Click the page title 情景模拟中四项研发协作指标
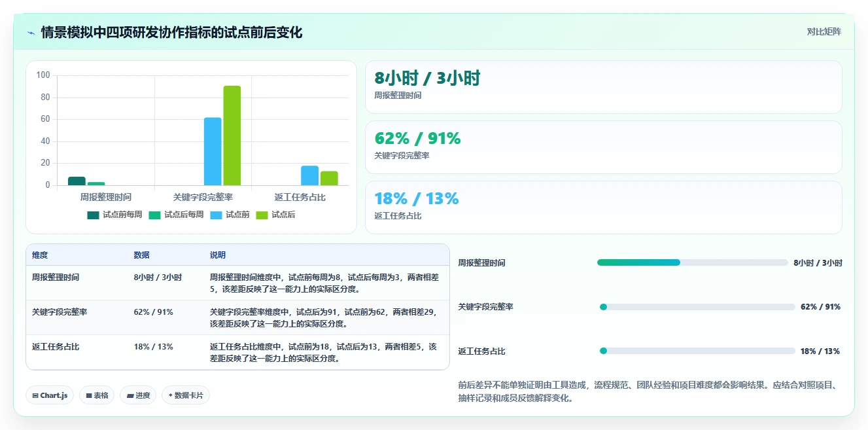868x430 pixels. [171, 33]
